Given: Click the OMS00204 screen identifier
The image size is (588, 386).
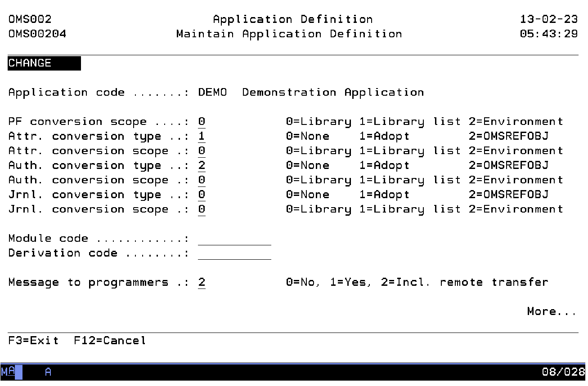Looking at the screenshot, I should click(x=37, y=34).
